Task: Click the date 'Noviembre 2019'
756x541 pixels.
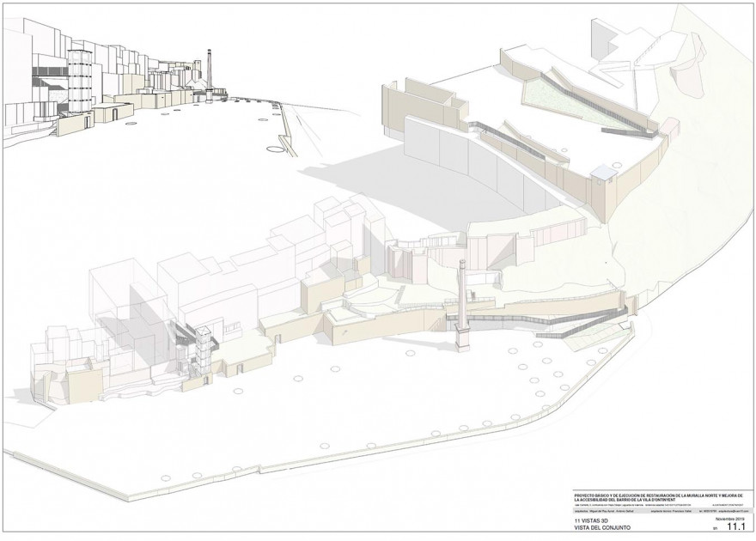Action: [730, 519]
